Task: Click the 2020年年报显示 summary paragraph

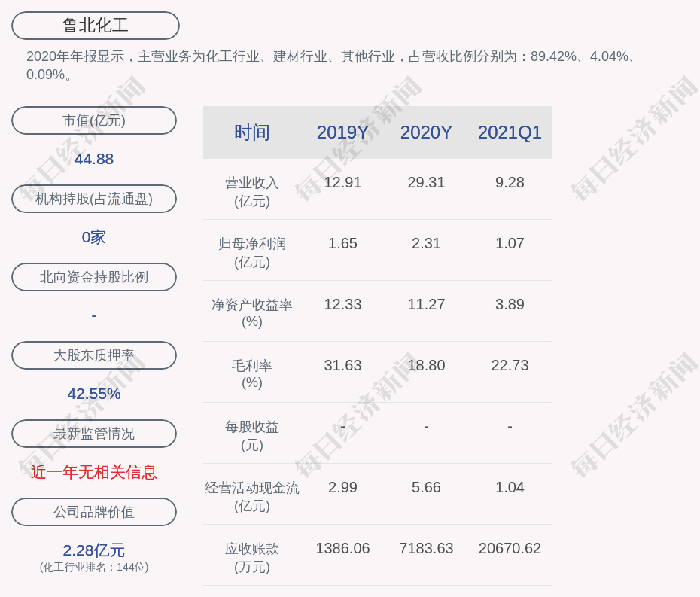Action: [330, 65]
